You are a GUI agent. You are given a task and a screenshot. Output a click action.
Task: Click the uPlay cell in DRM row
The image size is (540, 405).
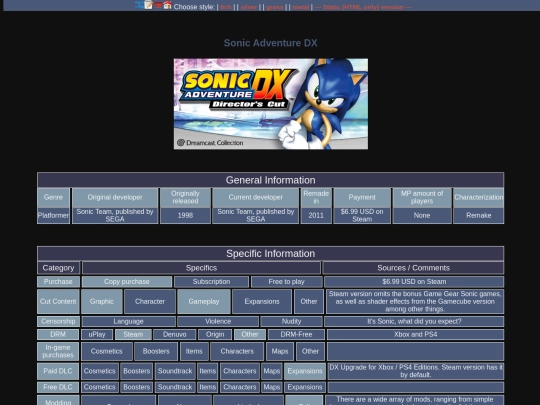97,334
